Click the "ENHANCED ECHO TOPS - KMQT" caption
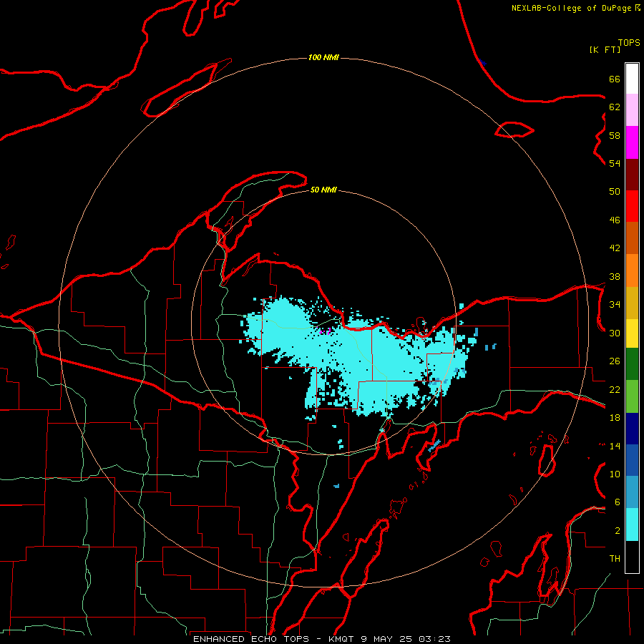The image size is (644, 644). 273,639
